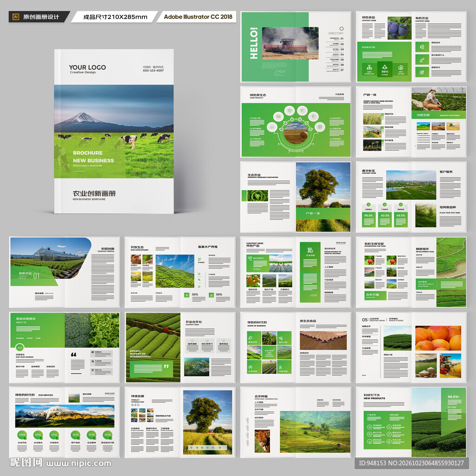Image resolution: width=476 pixels, height=476 pixels.
Task: Click the green 2008 timeline circle
Action: click(x=22, y=435)
